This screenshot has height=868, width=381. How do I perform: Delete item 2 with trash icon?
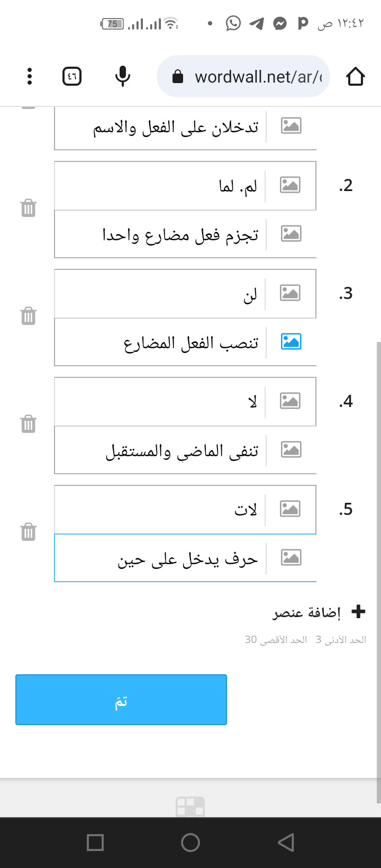coord(29,209)
